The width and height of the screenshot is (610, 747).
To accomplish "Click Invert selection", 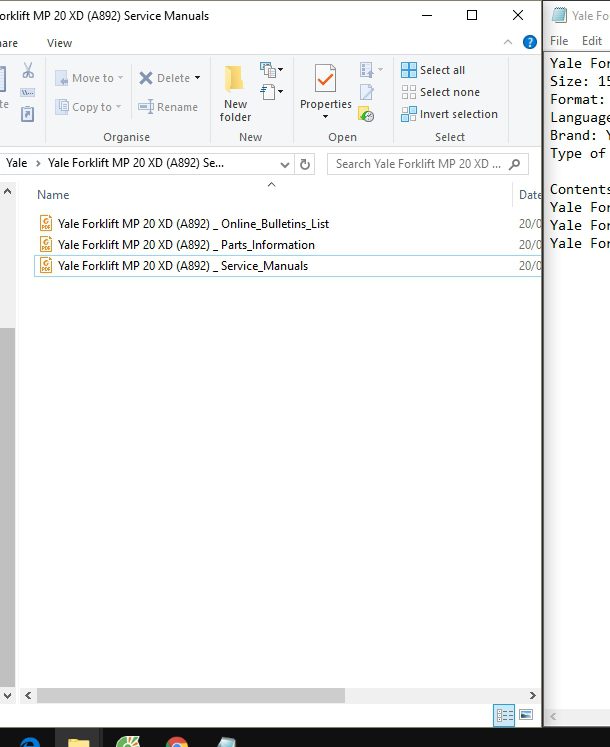I will pyautogui.click(x=449, y=114).
